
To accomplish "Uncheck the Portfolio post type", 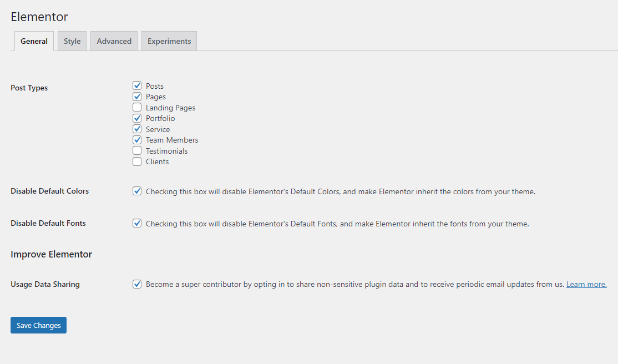I will [x=137, y=118].
